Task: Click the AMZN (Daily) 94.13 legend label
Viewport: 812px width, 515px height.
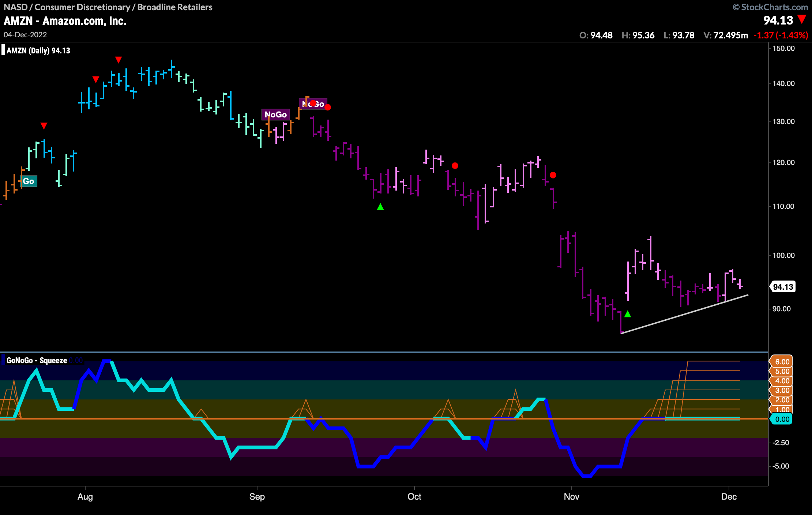Action: pyautogui.click(x=38, y=50)
